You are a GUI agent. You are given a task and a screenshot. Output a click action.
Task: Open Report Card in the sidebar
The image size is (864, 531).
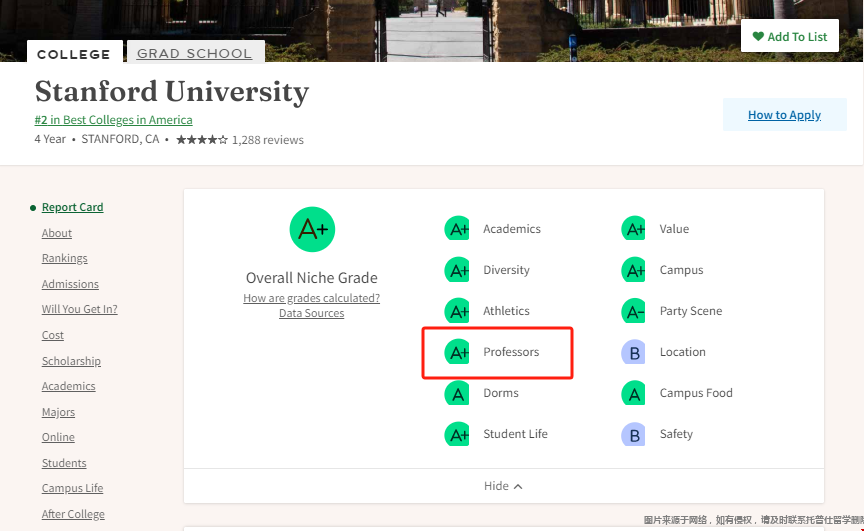click(72, 207)
